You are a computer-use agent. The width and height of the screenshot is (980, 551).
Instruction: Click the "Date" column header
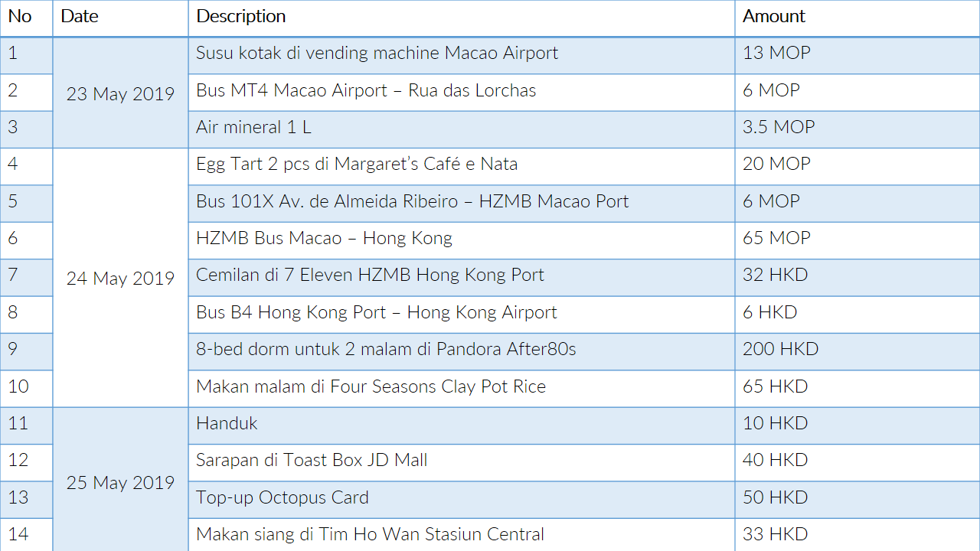click(x=80, y=16)
